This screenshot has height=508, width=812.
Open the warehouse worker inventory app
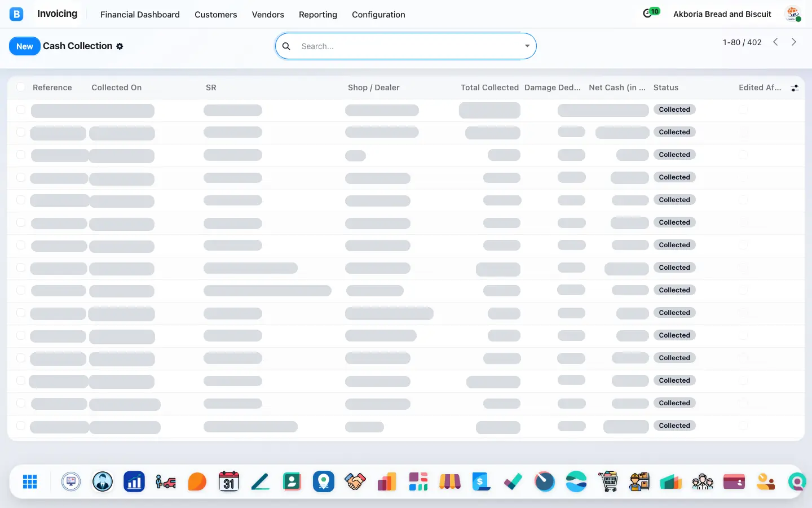click(x=639, y=481)
